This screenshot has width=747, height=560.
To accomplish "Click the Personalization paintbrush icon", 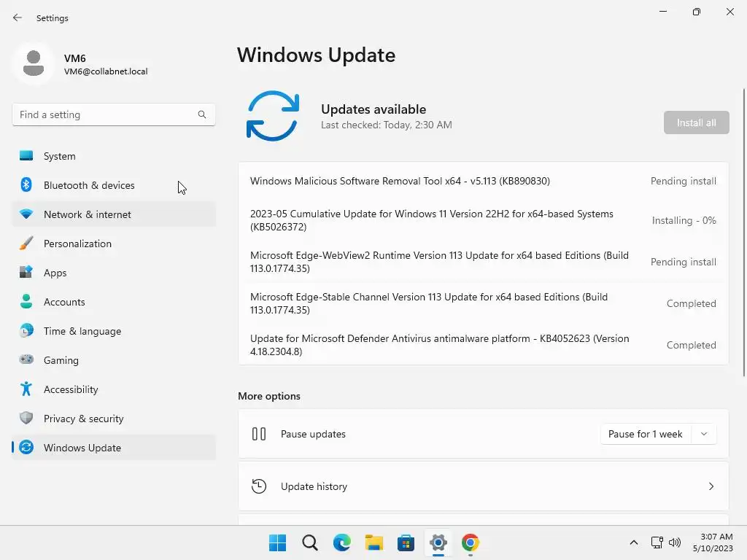I will (26, 244).
